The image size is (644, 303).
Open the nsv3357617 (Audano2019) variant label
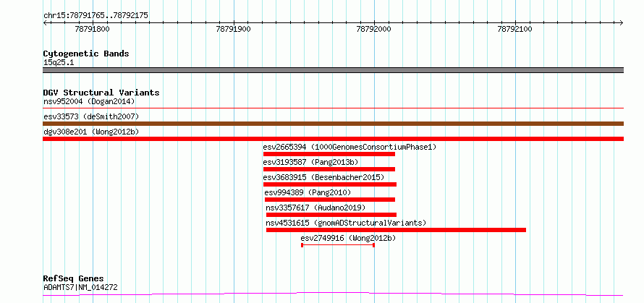coord(315,208)
